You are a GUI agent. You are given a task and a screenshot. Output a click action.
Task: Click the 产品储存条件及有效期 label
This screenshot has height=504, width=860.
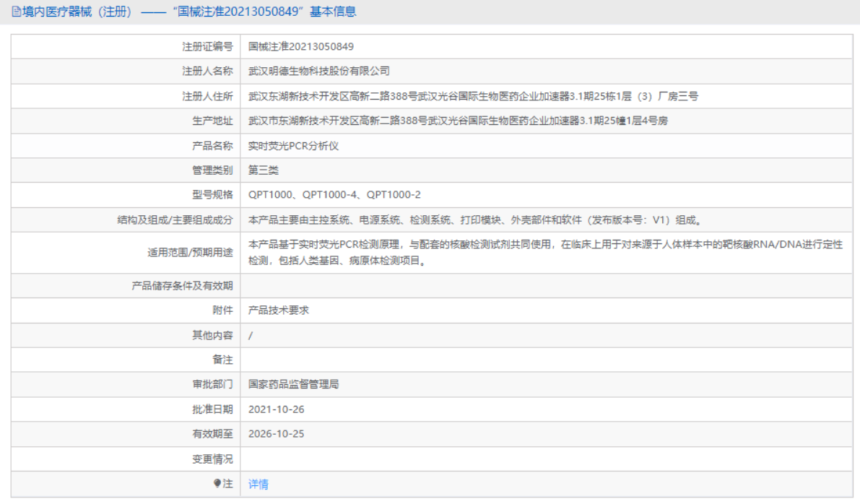[x=182, y=286]
